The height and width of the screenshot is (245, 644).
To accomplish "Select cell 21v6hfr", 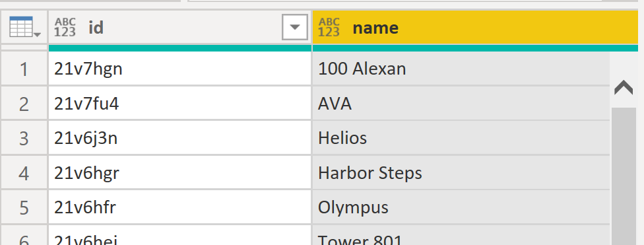I will tap(180, 207).
